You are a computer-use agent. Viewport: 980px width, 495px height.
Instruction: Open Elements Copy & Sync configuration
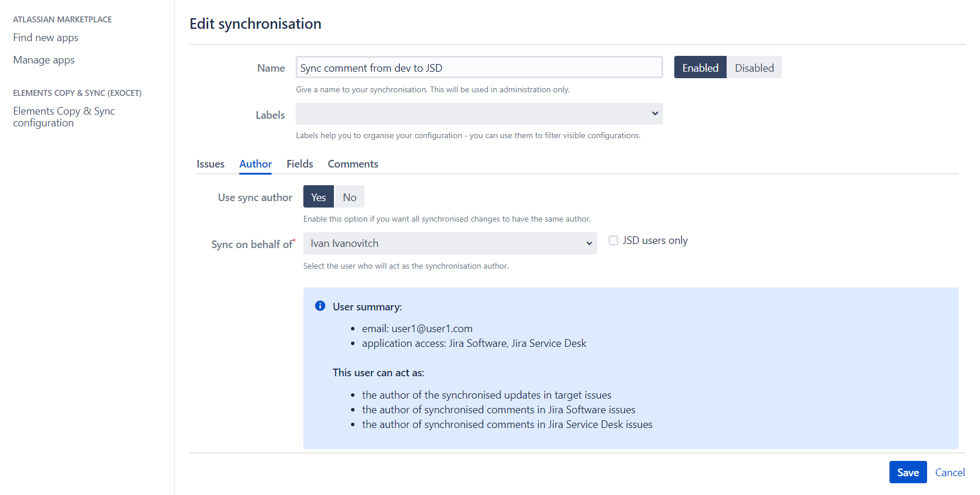[x=63, y=116]
